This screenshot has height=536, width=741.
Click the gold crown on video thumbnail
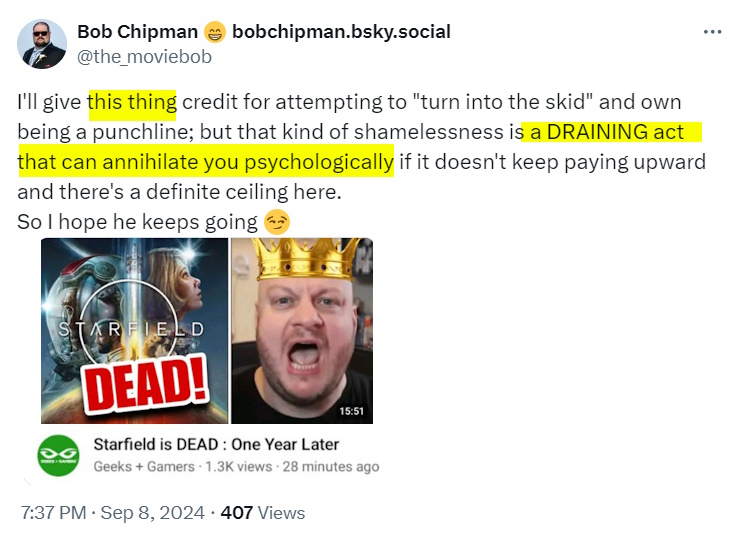(x=307, y=259)
